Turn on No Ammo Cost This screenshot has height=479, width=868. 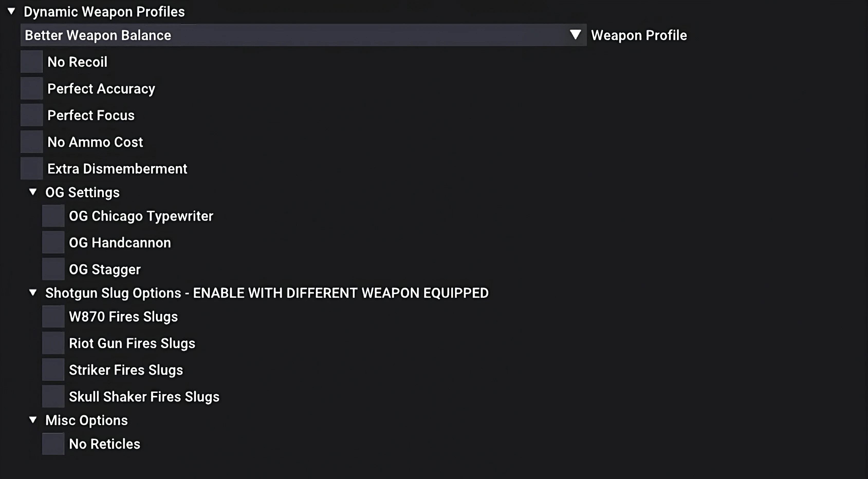coord(31,142)
